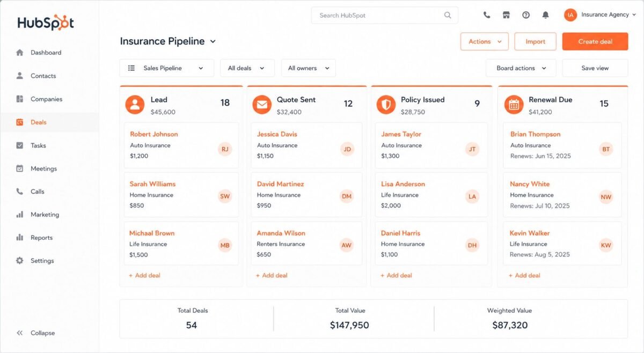Open the Amanda Wilson deal
644x353 pixels.
pos(306,244)
